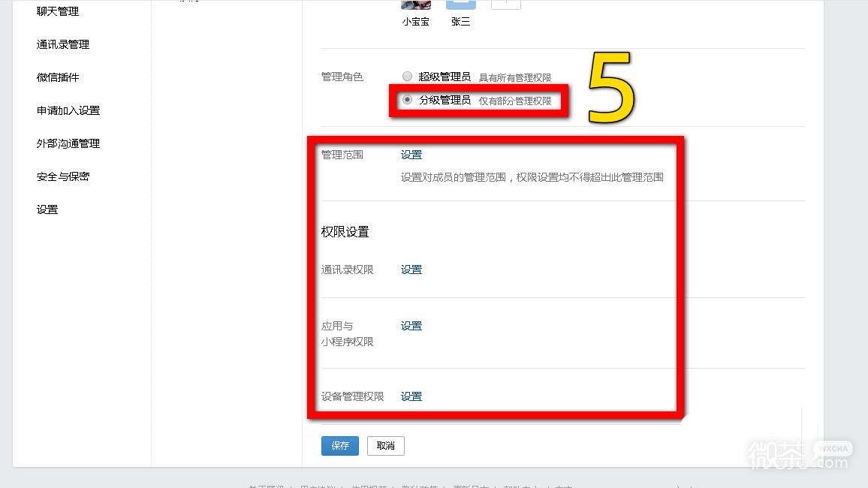Viewport: 868px width, 488px height.
Task: Open 设置 link for 应用与小程序权限
Action: (x=411, y=325)
